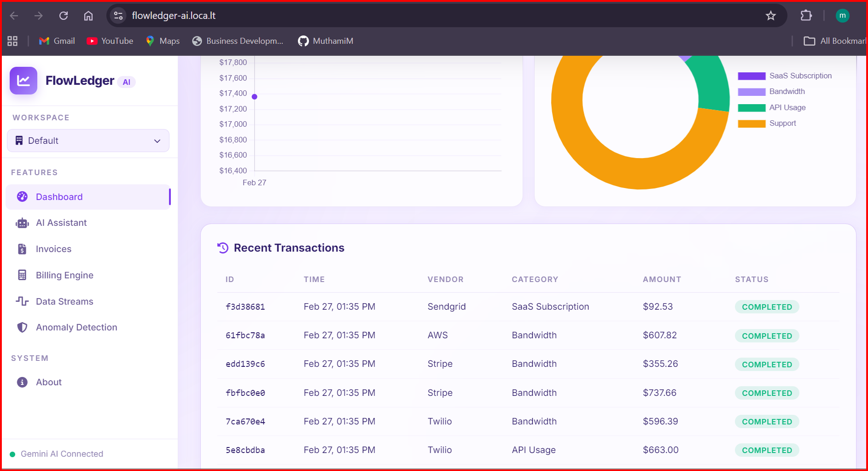Click the Recent Transactions history icon

coord(223,248)
